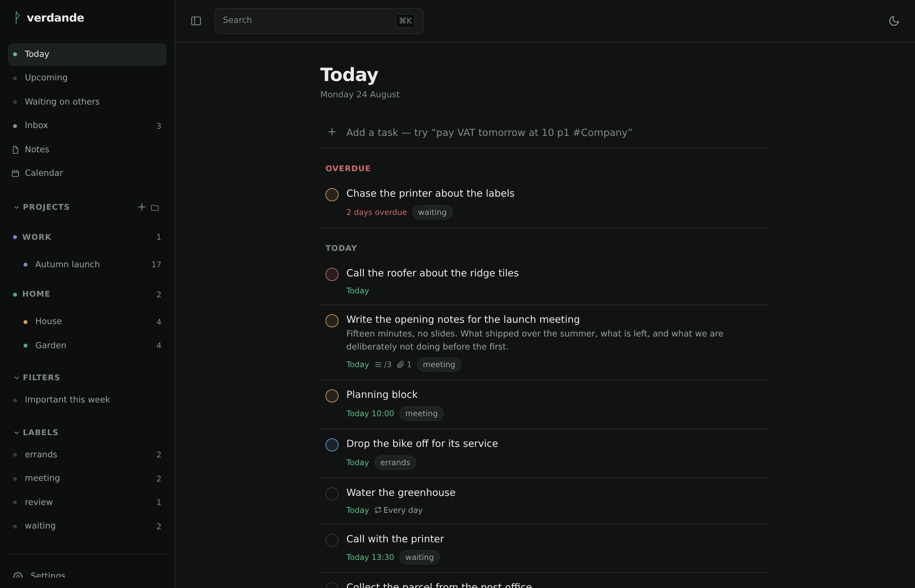The height and width of the screenshot is (588, 915).
Task: Click the Add a task input
Action: pyautogui.click(x=545, y=133)
